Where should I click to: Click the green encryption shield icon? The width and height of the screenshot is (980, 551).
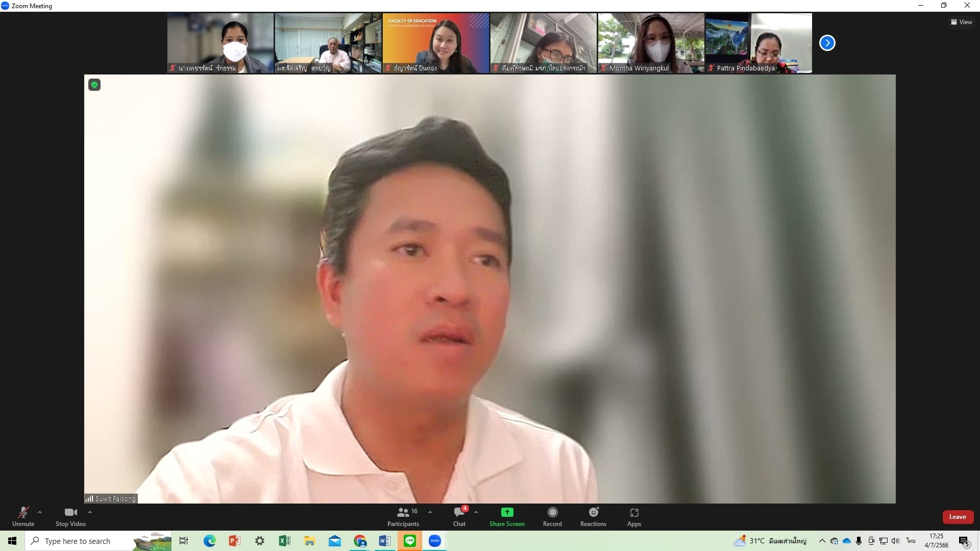(x=94, y=85)
